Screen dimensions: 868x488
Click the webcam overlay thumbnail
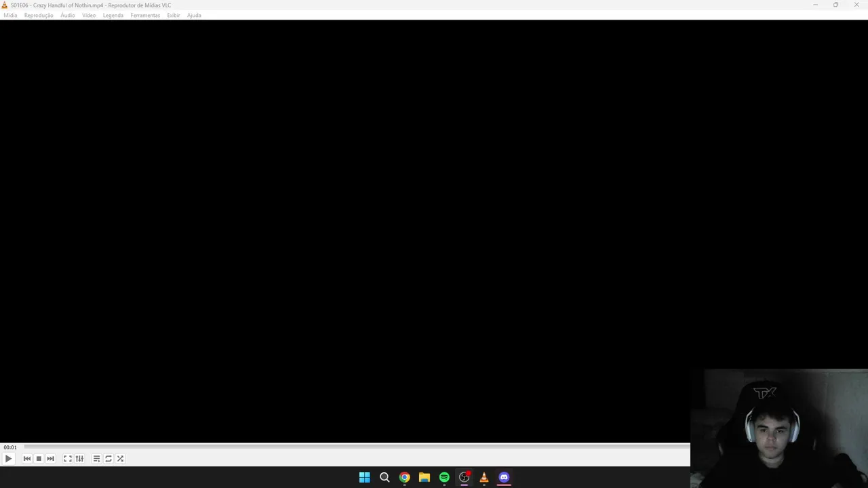tap(779, 428)
